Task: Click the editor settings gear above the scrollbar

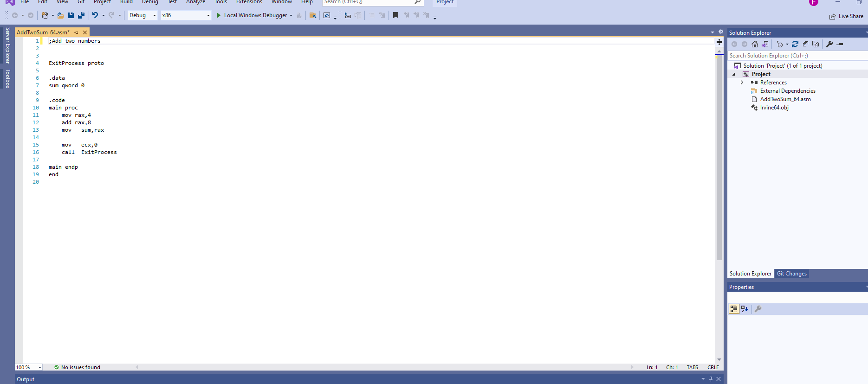Action: [721, 32]
